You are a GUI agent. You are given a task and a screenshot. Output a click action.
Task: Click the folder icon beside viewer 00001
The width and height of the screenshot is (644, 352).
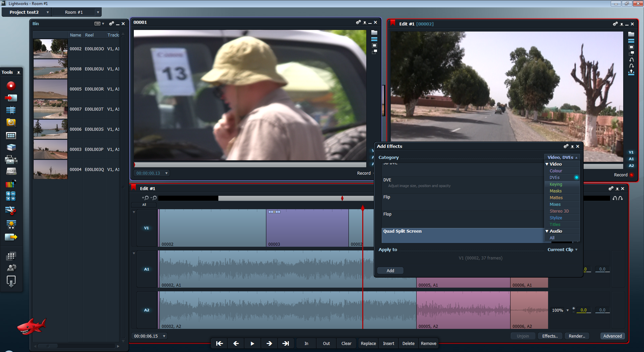374,33
